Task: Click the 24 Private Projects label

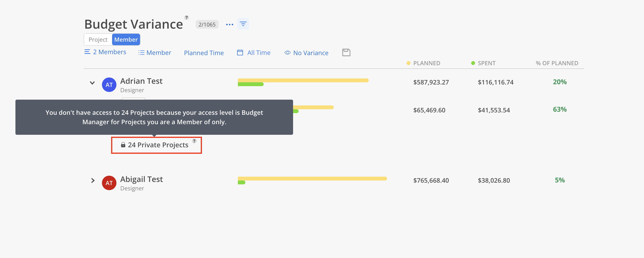Action: pos(158,145)
